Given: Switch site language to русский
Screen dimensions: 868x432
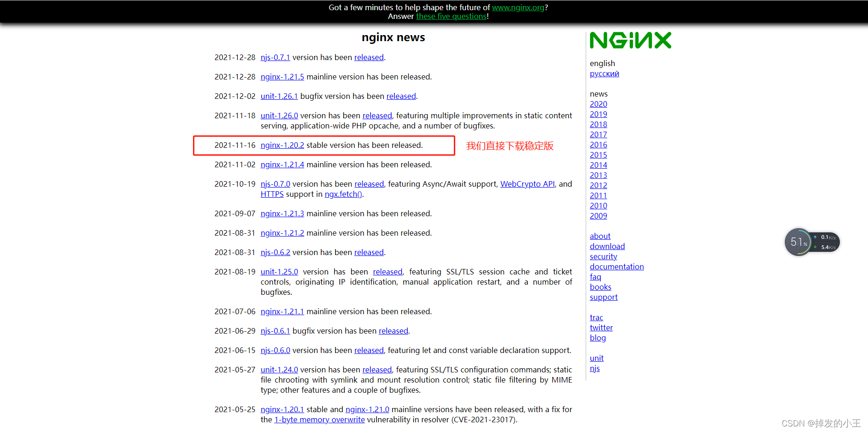Looking at the screenshot, I should [x=604, y=73].
